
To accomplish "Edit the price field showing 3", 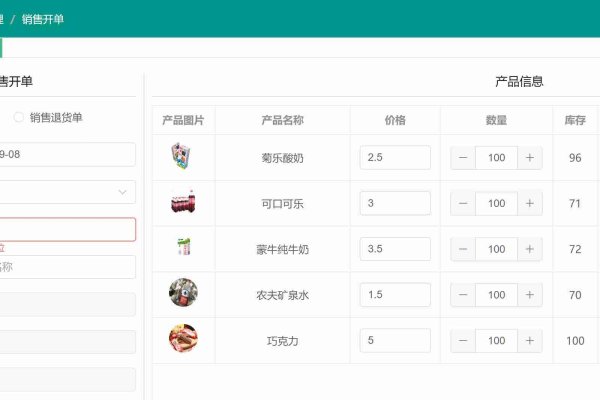I will point(395,203).
